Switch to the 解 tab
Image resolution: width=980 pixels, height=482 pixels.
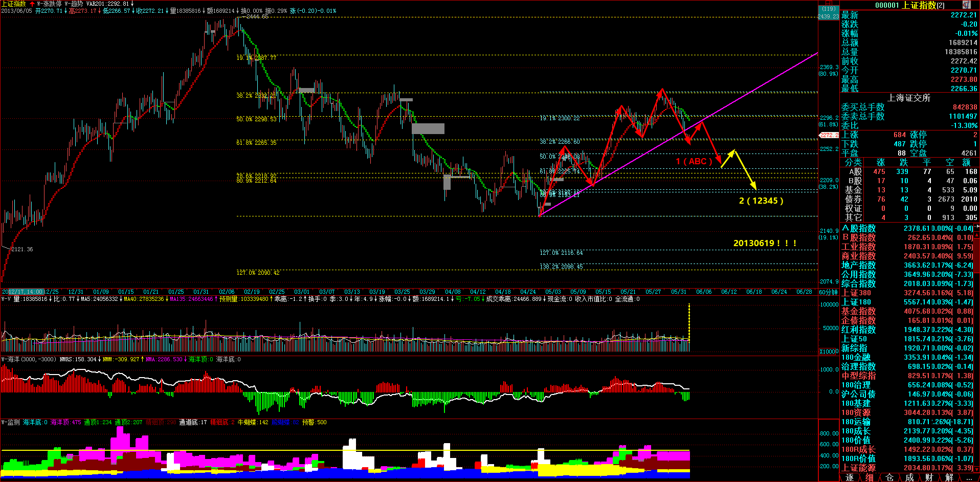click(949, 477)
